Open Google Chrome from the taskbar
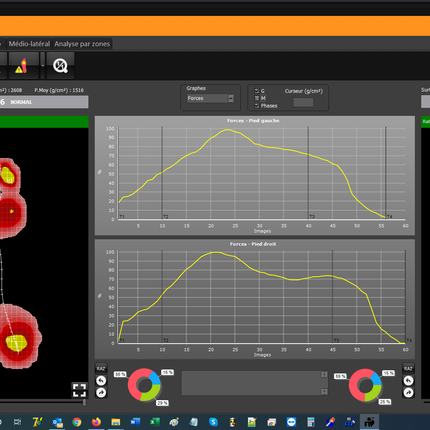Image resolution: width=430 pixels, height=430 pixels. pyautogui.click(x=77, y=422)
